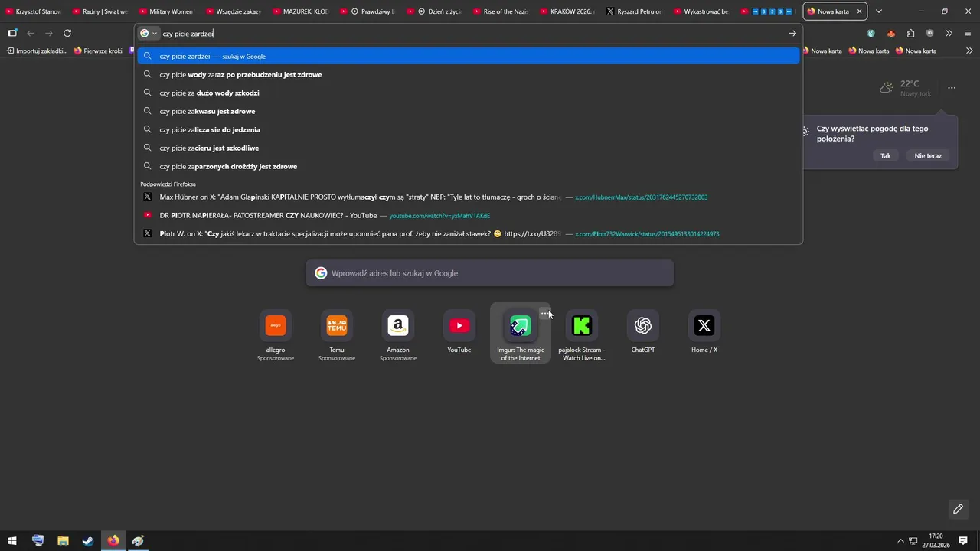Open the DR PIOTR NAPIERAŁA YouTube suggestion
Screen dimensions: 980x551
469,215
